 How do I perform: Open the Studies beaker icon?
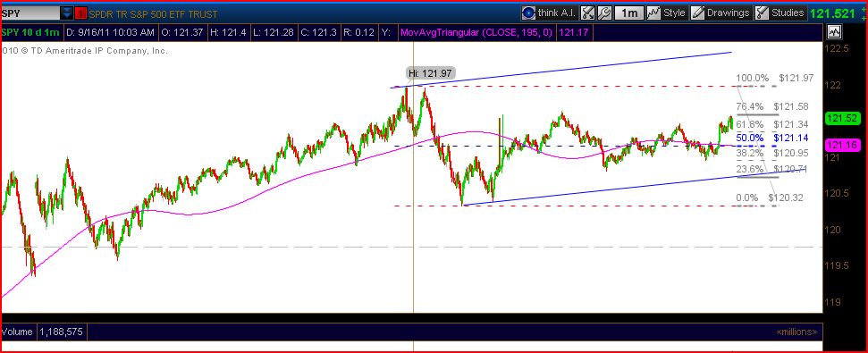(763, 13)
